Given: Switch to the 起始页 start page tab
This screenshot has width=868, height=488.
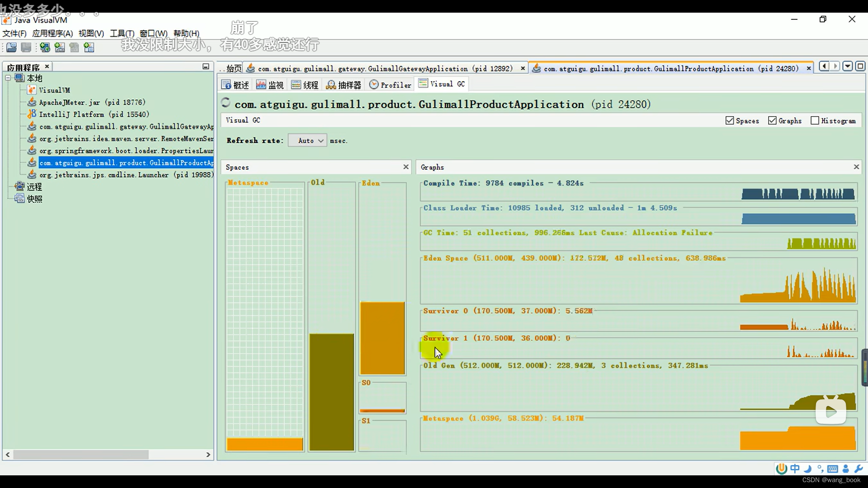Looking at the screenshot, I should 231,69.
